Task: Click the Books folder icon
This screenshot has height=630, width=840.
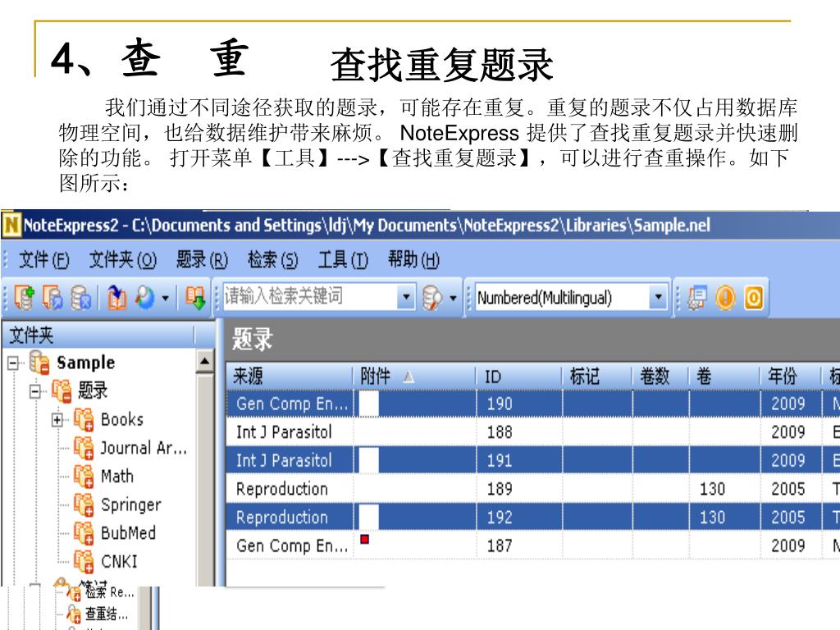Action: pyautogui.click(x=84, y=419)
